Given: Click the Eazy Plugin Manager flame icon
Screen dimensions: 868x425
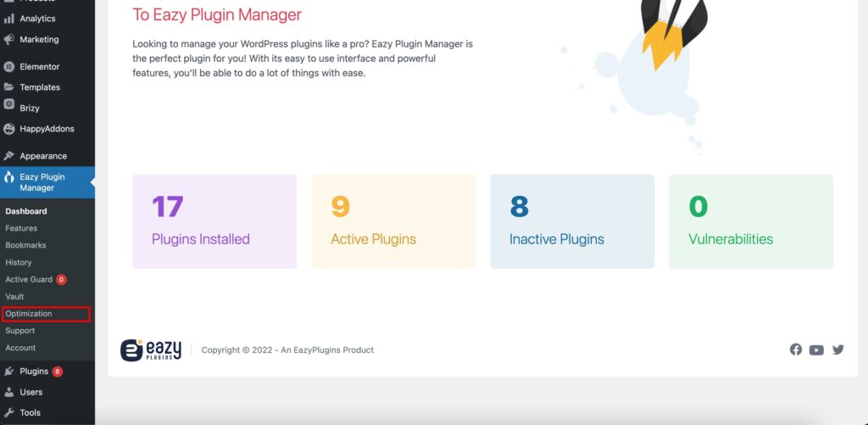Looking at the screenshot, I should point(8,177).
